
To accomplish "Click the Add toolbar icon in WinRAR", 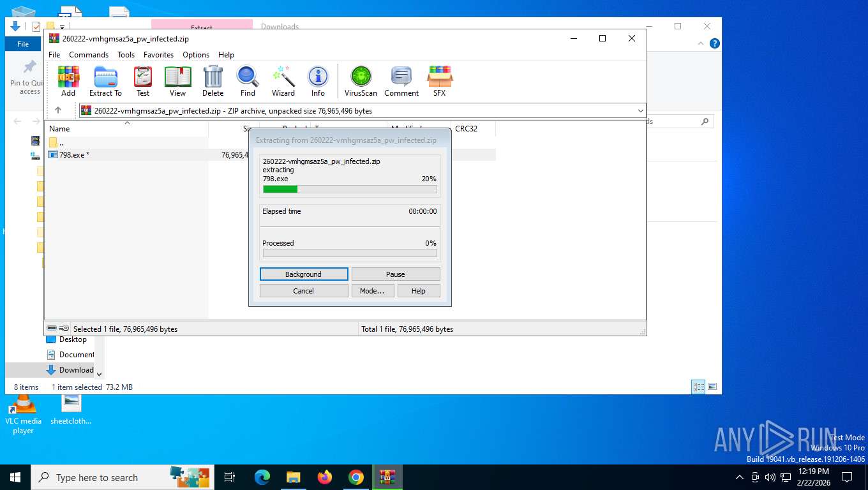I will (68, 81).
